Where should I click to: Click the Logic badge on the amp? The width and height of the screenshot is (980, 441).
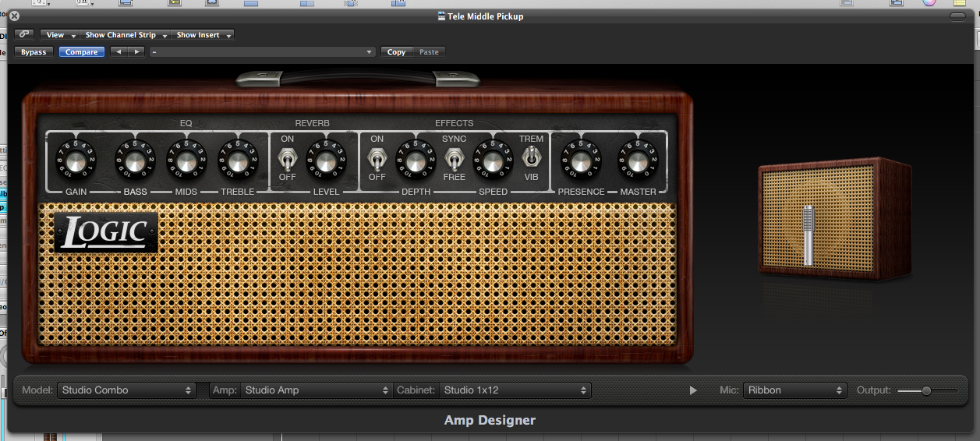coord(106,233)
